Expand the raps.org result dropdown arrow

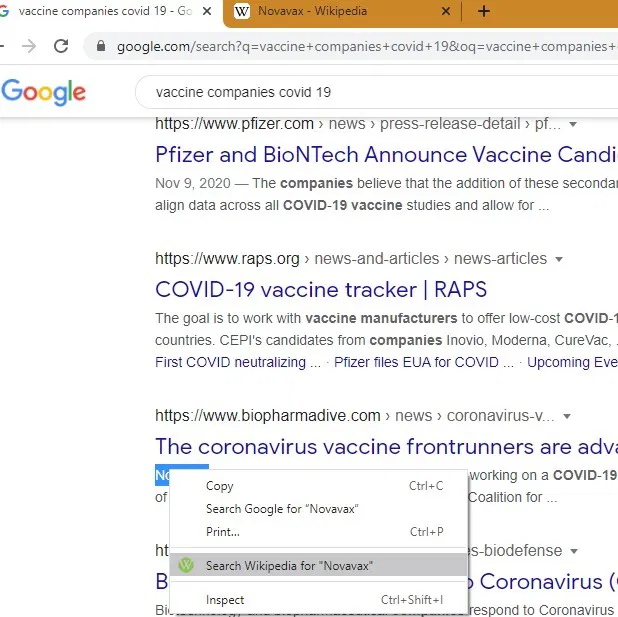pyautogui.click(x=558, y=259)
